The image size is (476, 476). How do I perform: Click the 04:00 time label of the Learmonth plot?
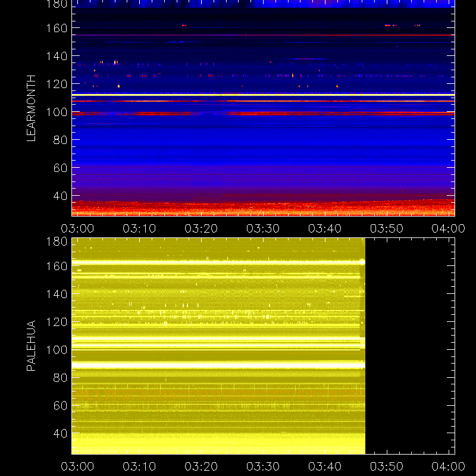click(x=449, y=228)
